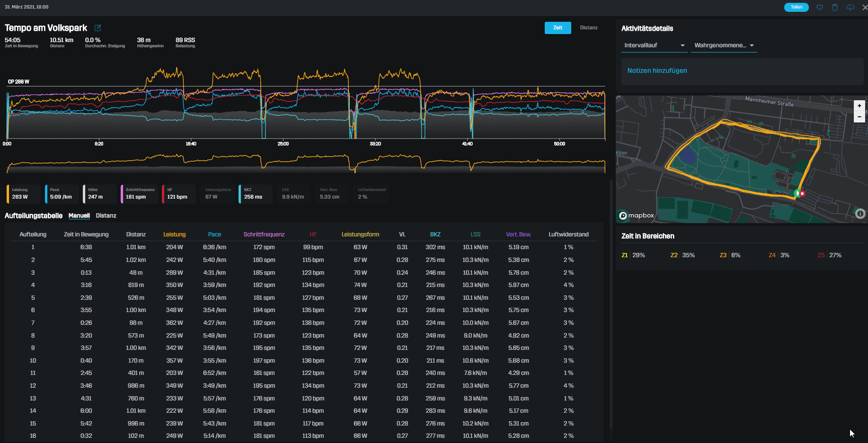
Task: Delete activity using the trash icon
Action: pyautogui.click(x=835, y=7)
